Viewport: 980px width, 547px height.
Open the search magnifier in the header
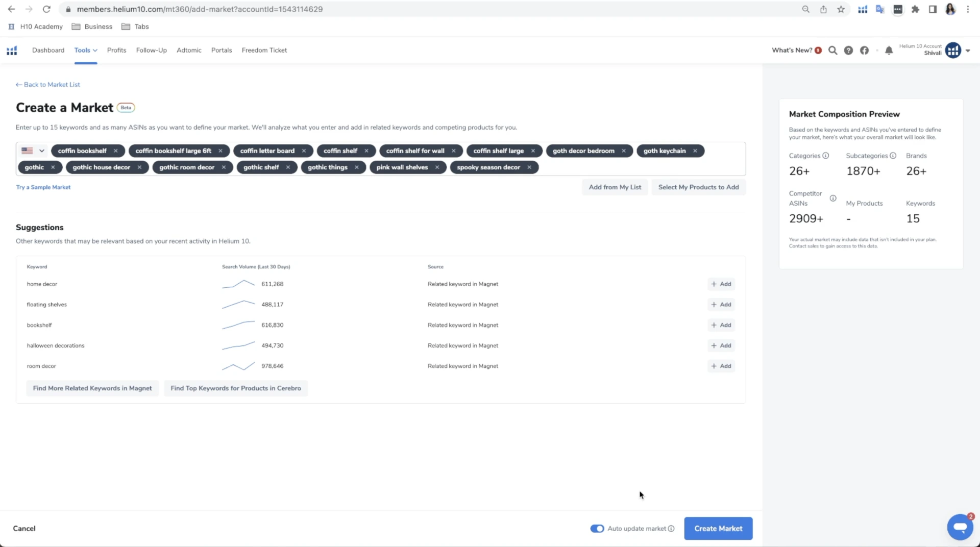(x=832, y=51)
